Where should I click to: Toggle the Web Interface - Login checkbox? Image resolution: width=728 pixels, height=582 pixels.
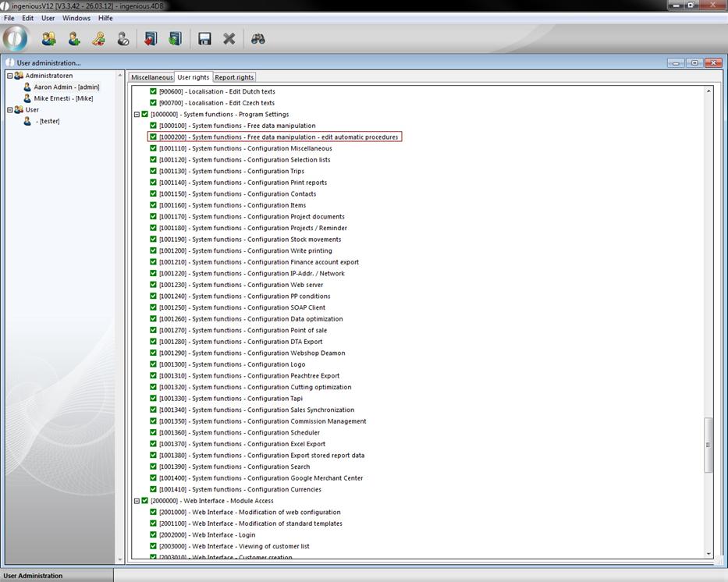tap(154, 535)
